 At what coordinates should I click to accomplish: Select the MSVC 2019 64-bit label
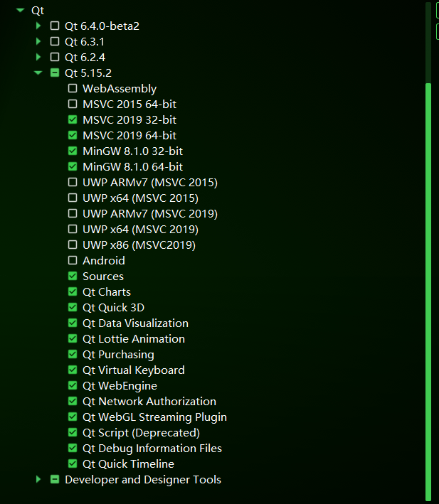(x=129, y=135)
